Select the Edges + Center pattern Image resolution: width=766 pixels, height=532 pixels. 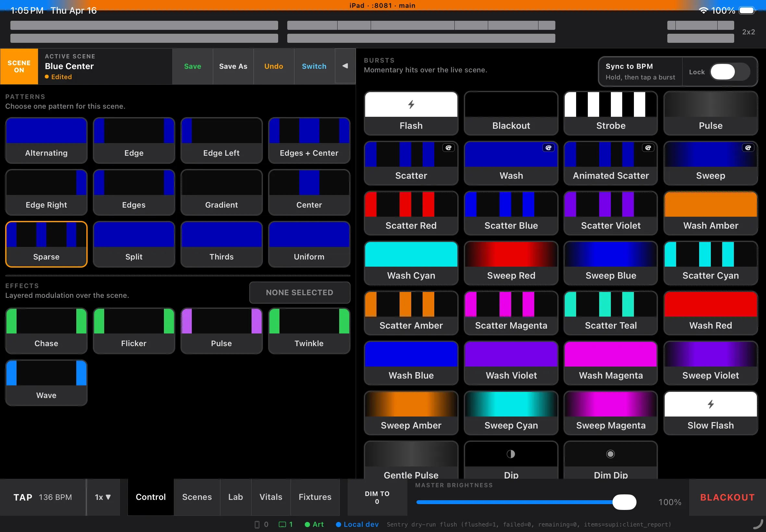pyautogui.click(x=309, y=140)
